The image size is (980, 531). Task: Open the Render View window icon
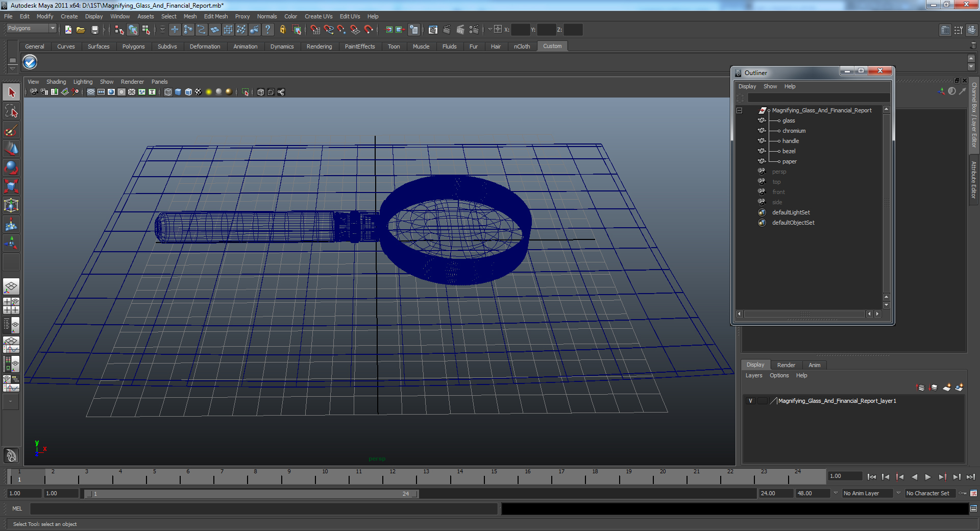(x=433, y=30)
